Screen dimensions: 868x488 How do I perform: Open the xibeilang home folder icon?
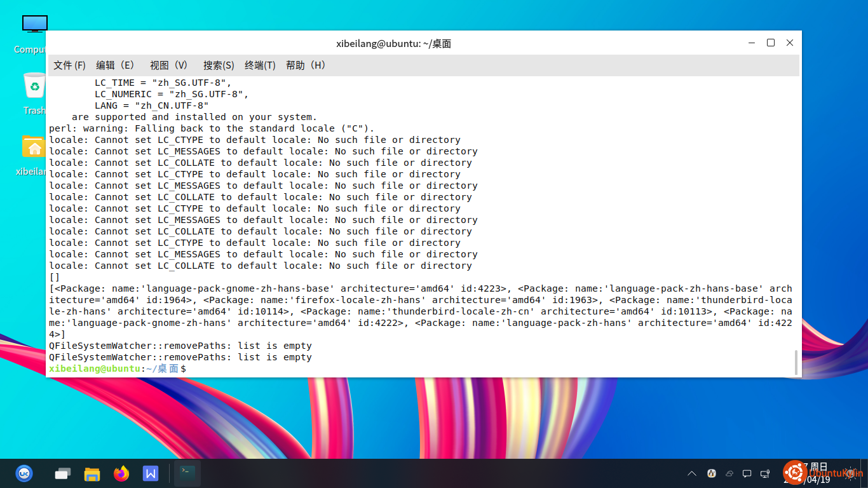click(x=34, y=147)
